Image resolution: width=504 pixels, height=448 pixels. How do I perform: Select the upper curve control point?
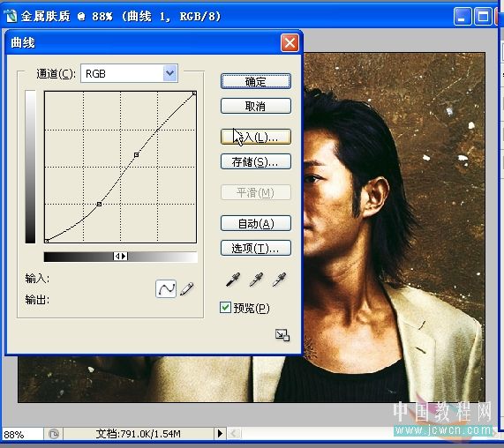(136, 155)
